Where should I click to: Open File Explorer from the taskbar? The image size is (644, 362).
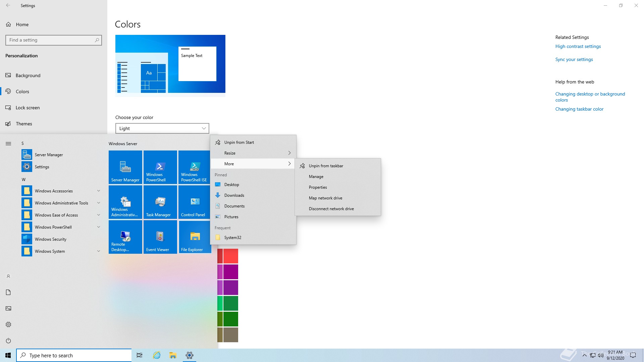tap(173, 355)
